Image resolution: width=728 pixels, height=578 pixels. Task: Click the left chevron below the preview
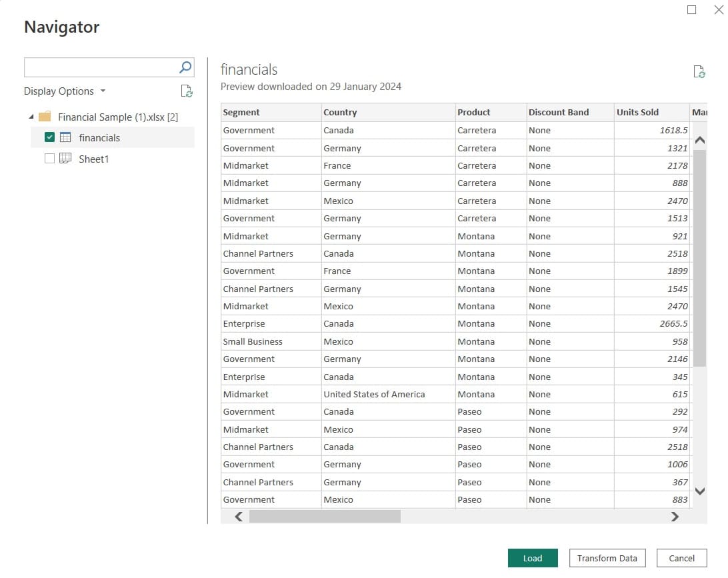(237, 517)
